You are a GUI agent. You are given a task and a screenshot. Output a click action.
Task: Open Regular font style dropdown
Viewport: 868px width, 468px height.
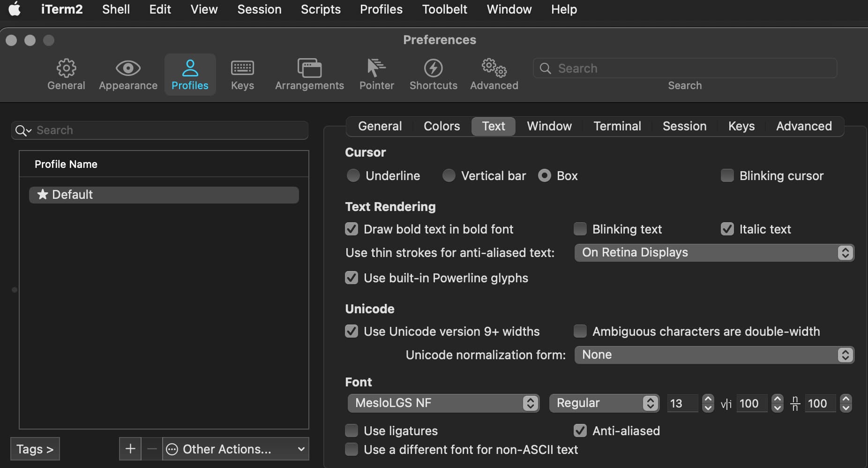point(604,403)
